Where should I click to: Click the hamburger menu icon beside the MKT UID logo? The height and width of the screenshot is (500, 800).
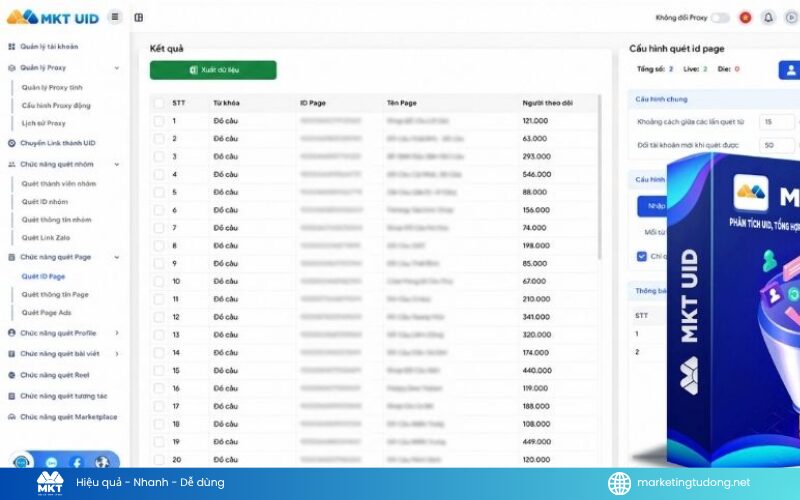click(x=115, y=17)
